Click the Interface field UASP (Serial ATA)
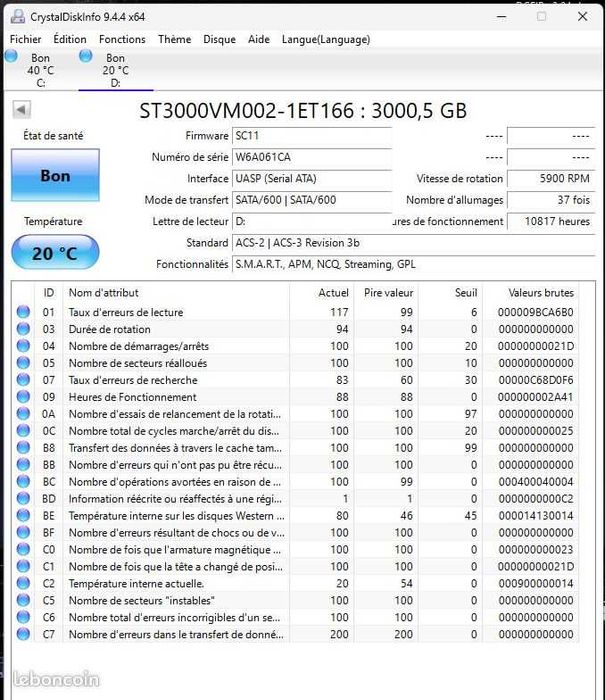The image size is (605, 700). click(x=312, y=179)
